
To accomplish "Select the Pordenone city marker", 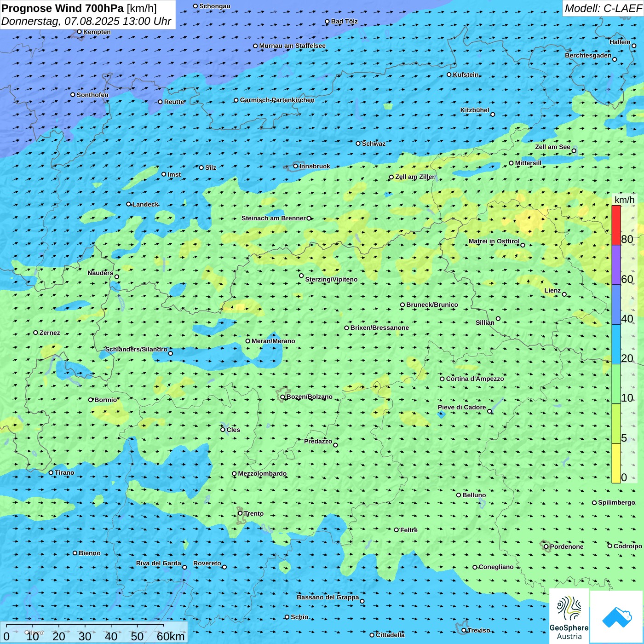I will (546, 546).
